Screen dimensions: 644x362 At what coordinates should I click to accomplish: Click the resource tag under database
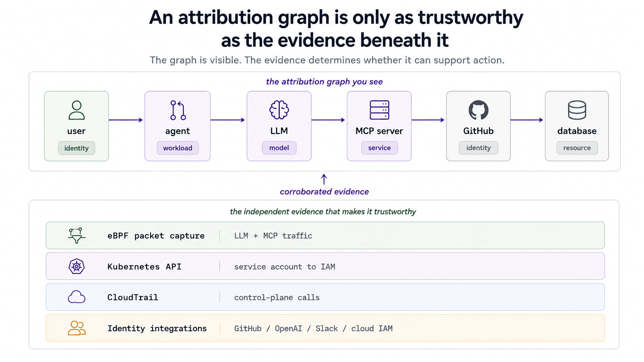(x=577, y=148)
